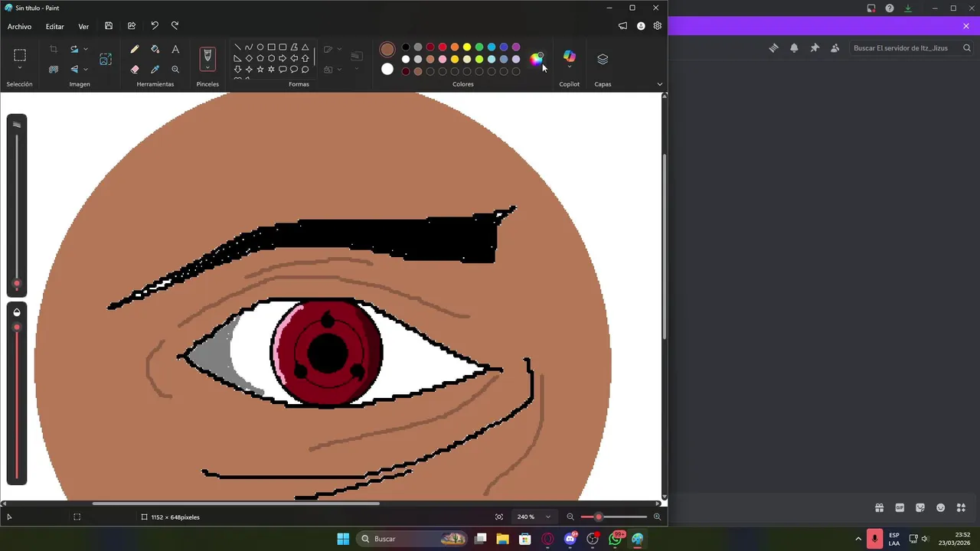This screenshot has width=980, height=551.
Task: Click the Rotate image icon
Action: [74, 49]
